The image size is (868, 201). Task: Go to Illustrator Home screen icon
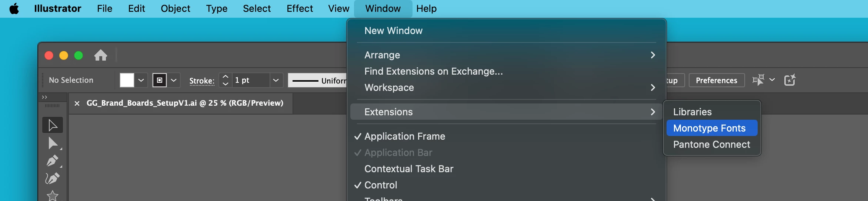coord(100,55)
